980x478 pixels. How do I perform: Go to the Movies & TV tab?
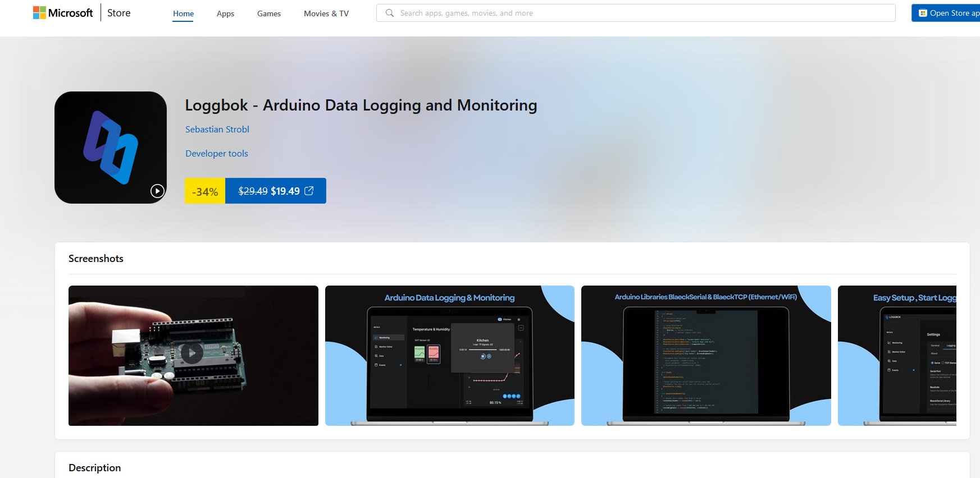[x=326, y=13]
